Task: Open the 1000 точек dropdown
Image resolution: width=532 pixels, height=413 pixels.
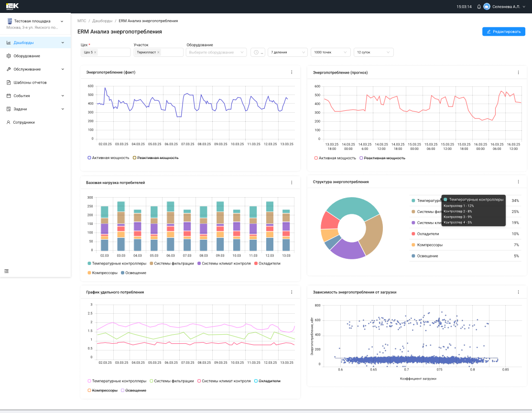Action: (330, 52)
